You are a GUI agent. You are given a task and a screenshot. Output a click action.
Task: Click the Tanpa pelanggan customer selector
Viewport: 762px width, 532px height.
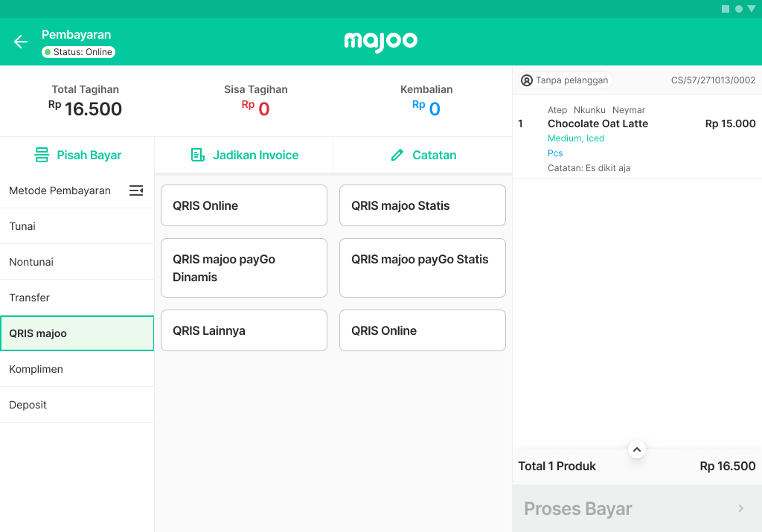(566, 80)
